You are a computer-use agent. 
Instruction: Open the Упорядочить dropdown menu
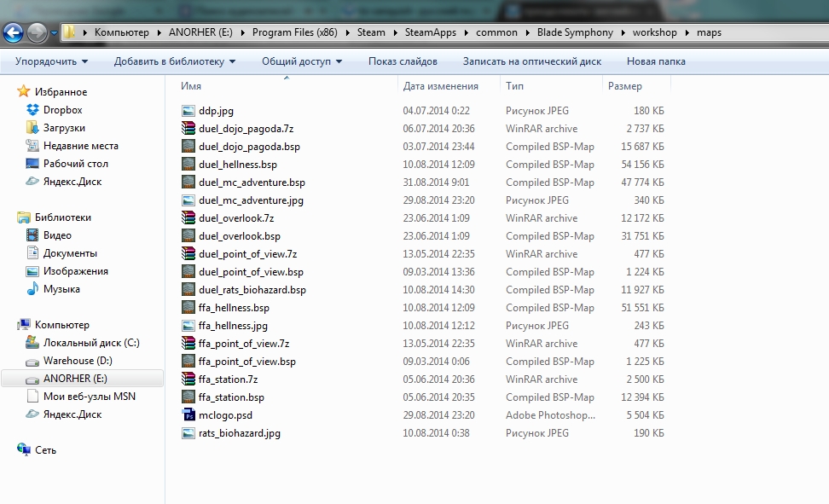point(51,61)
